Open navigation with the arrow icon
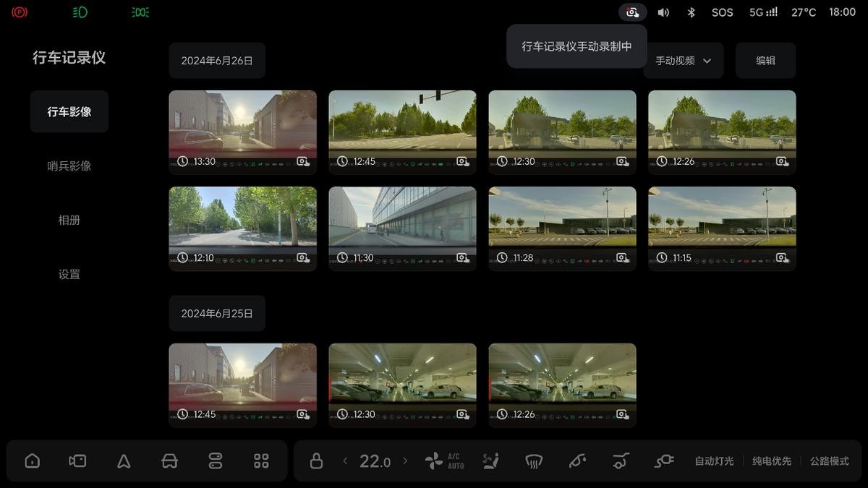 tap(124, 461)
